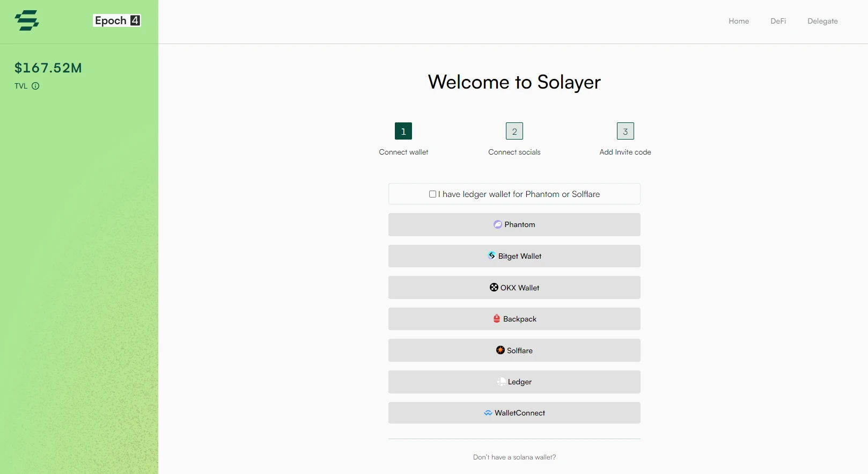Connect with Solflare button
This screenshot has height=474, width=868.
(514, 350)
